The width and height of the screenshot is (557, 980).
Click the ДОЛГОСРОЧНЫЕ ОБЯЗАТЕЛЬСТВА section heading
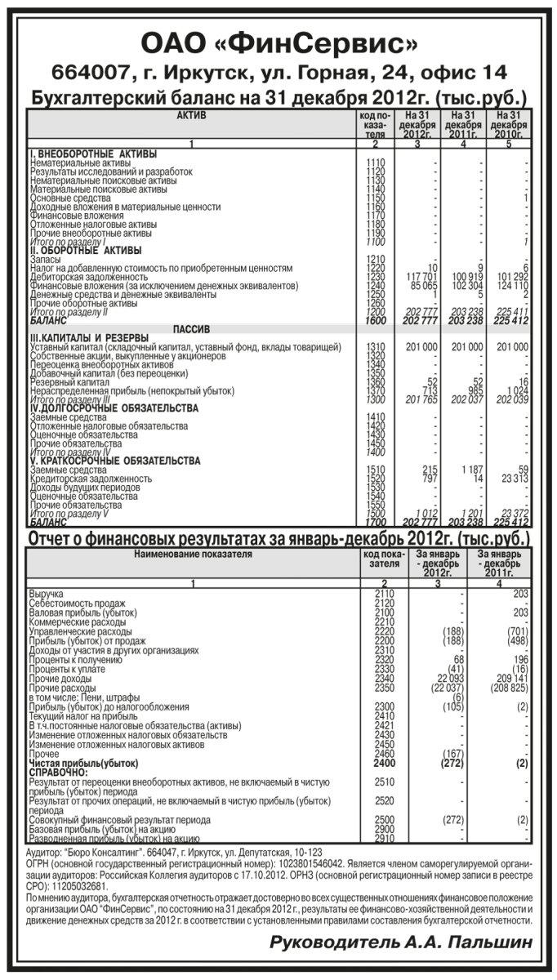click(113, 408)
